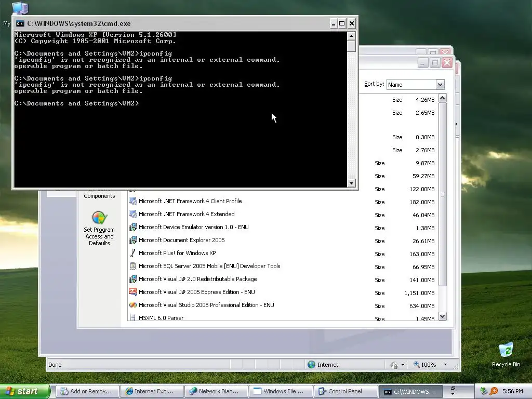The width and height of the screenshot is (532, 399).
Task: Open the Start menu
Action: 24,391
